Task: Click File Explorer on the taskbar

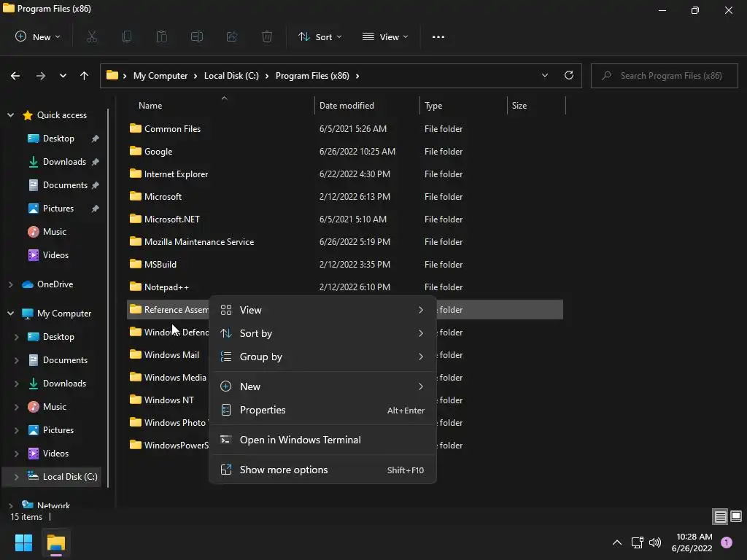Action: pos(55,542)
